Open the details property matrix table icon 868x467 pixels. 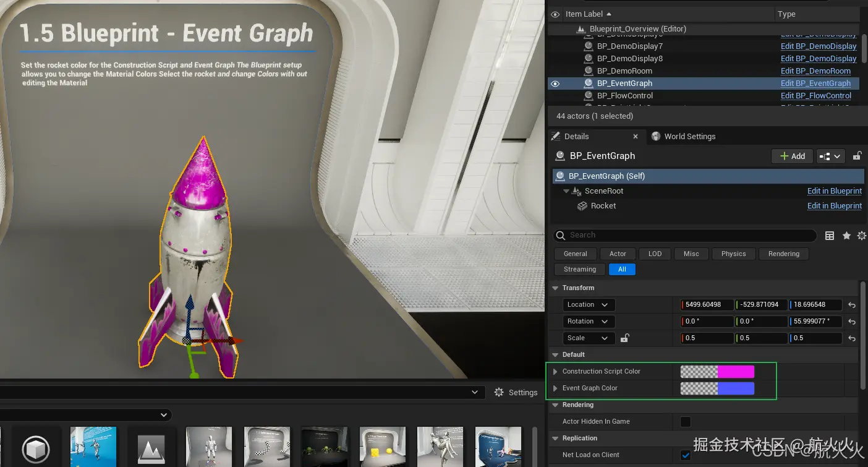(x=830, y=236)
